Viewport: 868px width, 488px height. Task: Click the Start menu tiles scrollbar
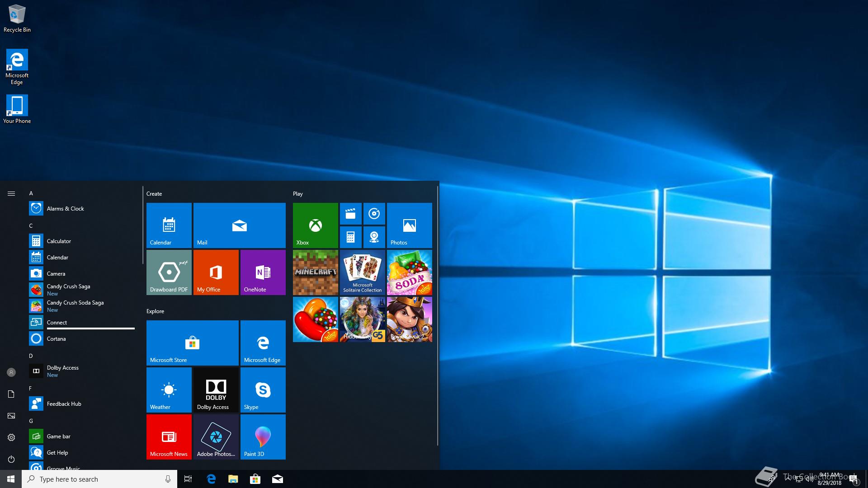pos(438,316)
